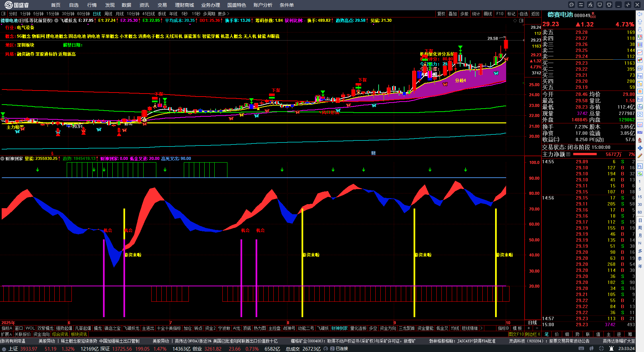Switch to the 综合资讯 news tab
644x352 pixels.
pos(60,334)
